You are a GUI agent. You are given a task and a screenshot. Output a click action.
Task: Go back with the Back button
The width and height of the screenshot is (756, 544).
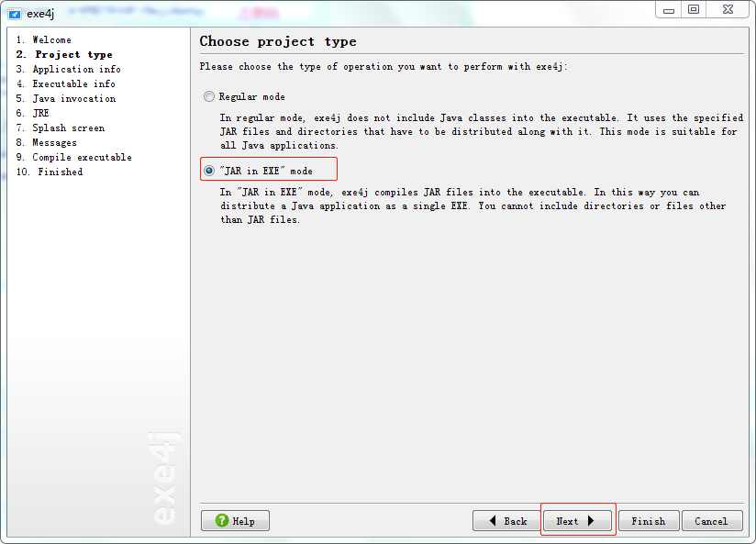point(506,521)
